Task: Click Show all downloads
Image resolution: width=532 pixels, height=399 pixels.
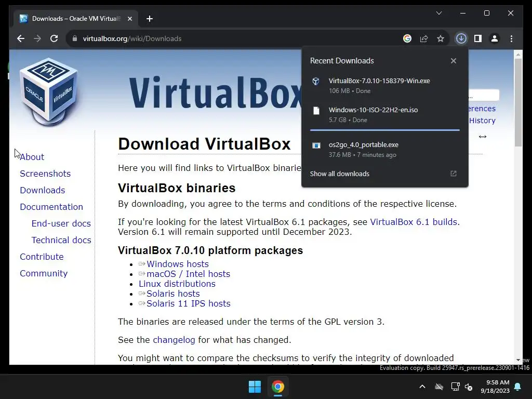Action: tap(340, 174)
